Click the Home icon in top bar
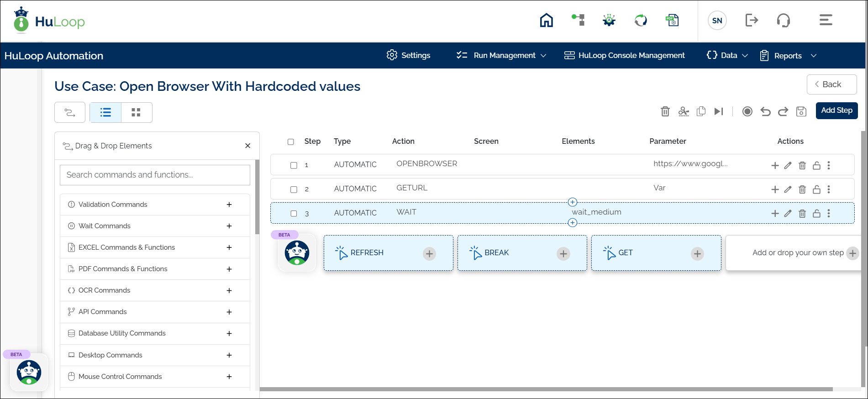This screenshot has width=868, height=399. [546, 21]
